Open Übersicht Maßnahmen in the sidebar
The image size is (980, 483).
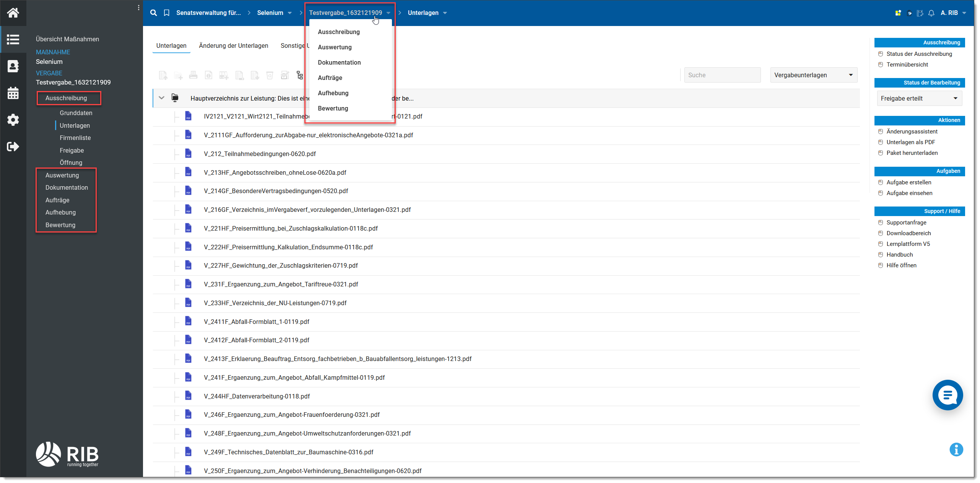tap(67, 39)
